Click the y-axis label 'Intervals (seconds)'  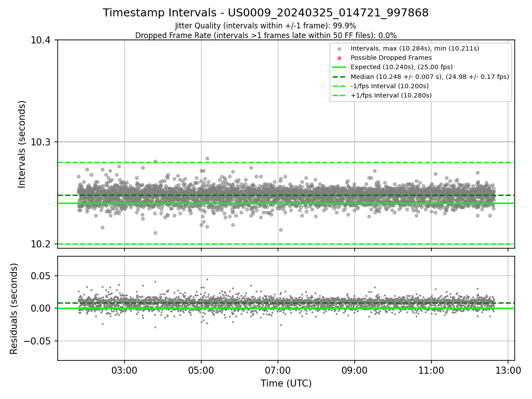[x=22, y=144]
